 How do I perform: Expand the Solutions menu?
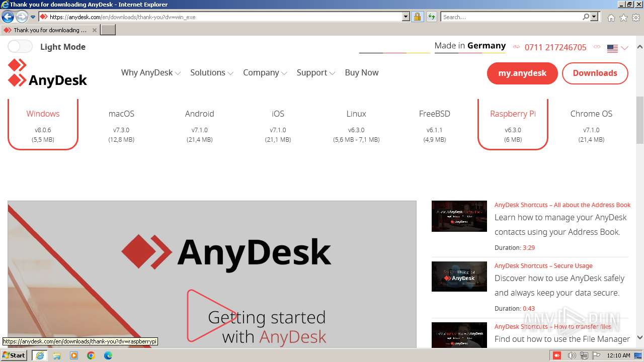[x=211, y=72]
